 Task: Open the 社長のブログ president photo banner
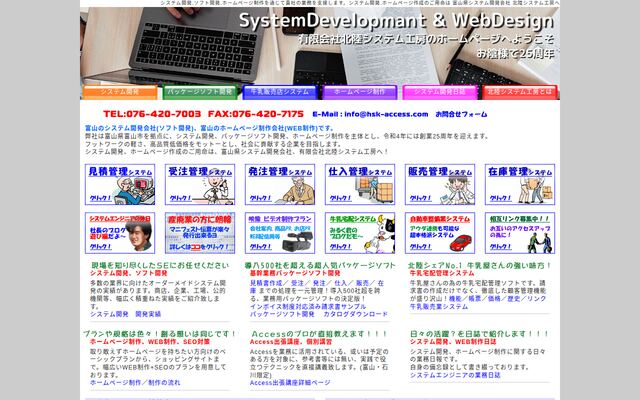point(120,233)
